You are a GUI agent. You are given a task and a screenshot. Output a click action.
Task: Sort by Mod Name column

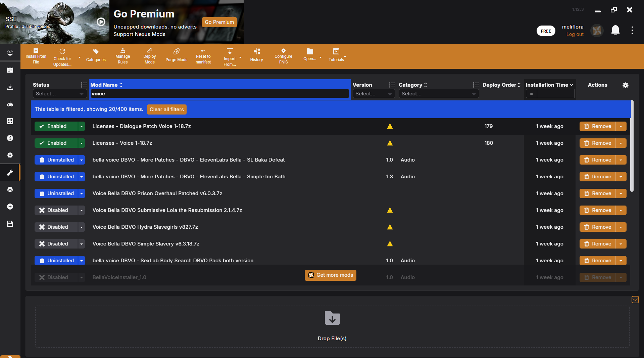[106, 85]
